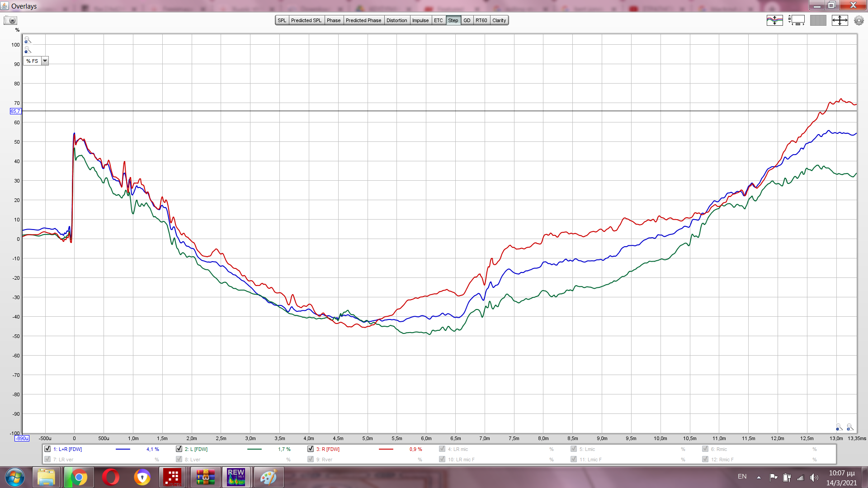Switch to the Impulse tab
The width and height of the screenshot is (868, 488).
coord(420,20)
